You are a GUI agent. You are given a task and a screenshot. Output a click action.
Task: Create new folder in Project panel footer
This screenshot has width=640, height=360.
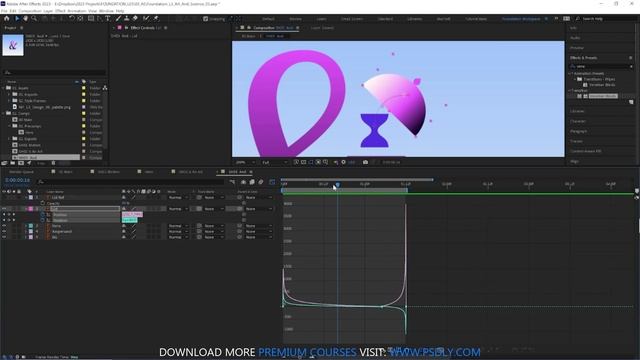13,163
